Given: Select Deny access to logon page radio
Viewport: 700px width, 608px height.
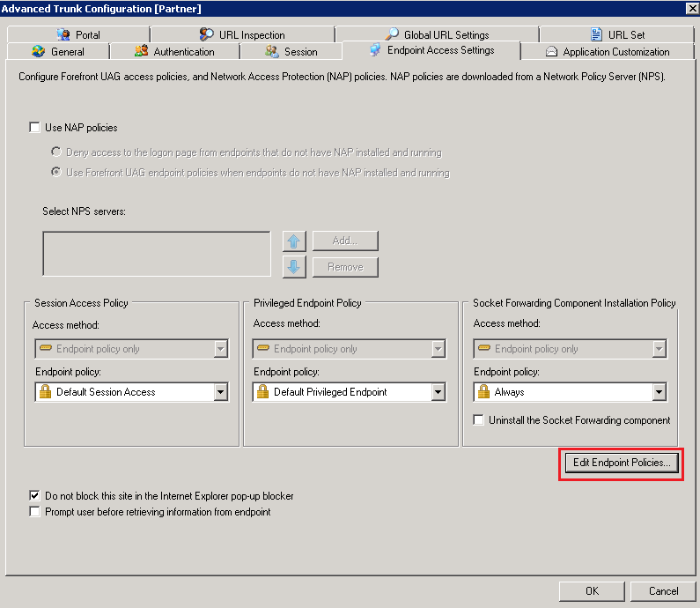Looking at the screenshot, I should click(x=55, y=152).
